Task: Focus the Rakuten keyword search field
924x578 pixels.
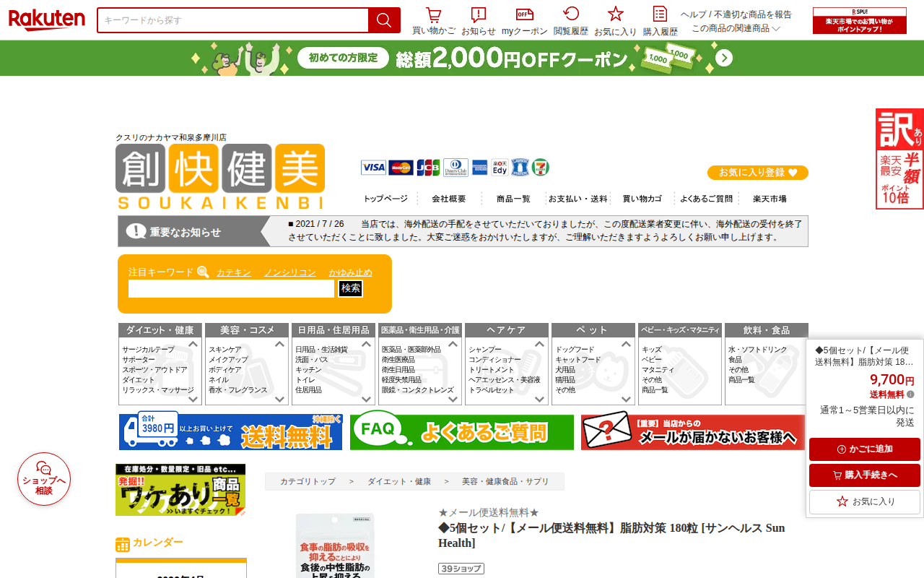Action: (x=233, y=20)
